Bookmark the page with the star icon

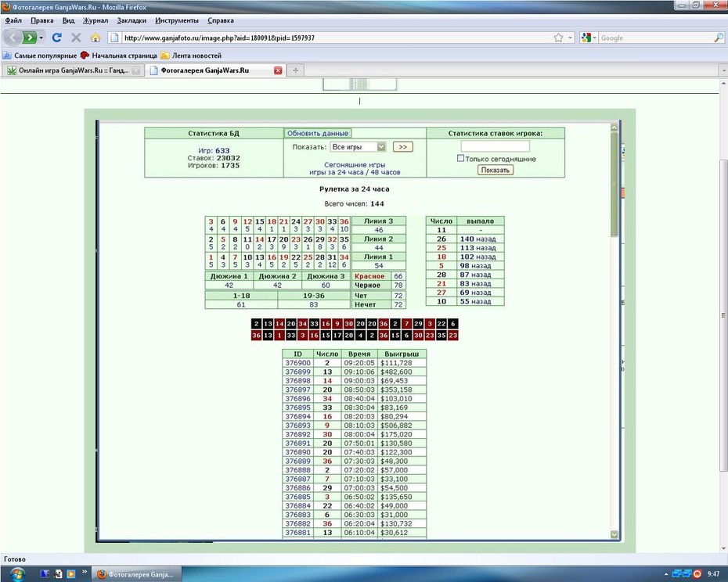pyautogui.click(x=559, y=38)
